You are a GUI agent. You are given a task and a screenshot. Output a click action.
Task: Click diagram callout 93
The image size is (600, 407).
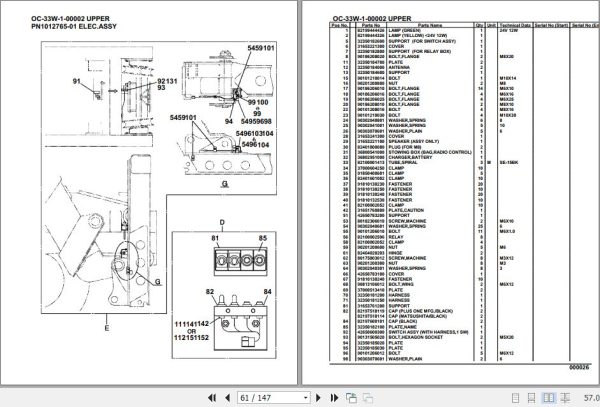click(161, 88)
